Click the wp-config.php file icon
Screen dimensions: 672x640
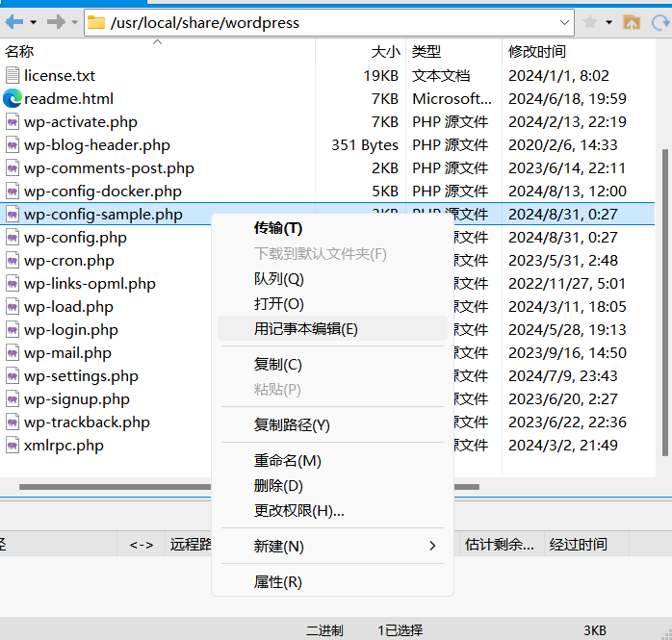click(x=13, y=238)
